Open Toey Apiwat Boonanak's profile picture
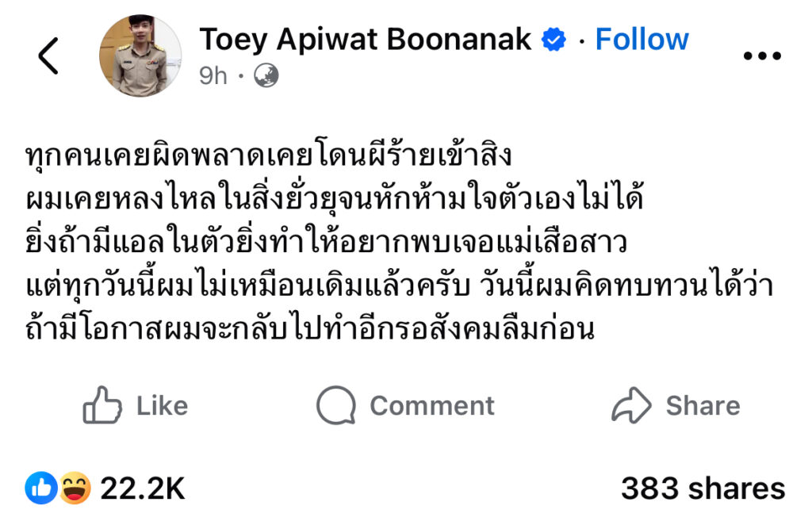 point(140,56)
